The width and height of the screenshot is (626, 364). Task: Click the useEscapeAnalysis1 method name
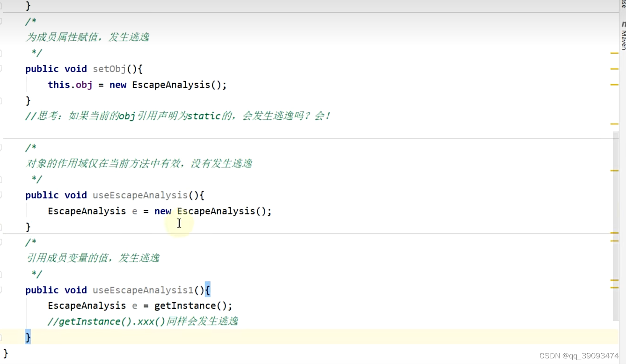coord(143,290)
